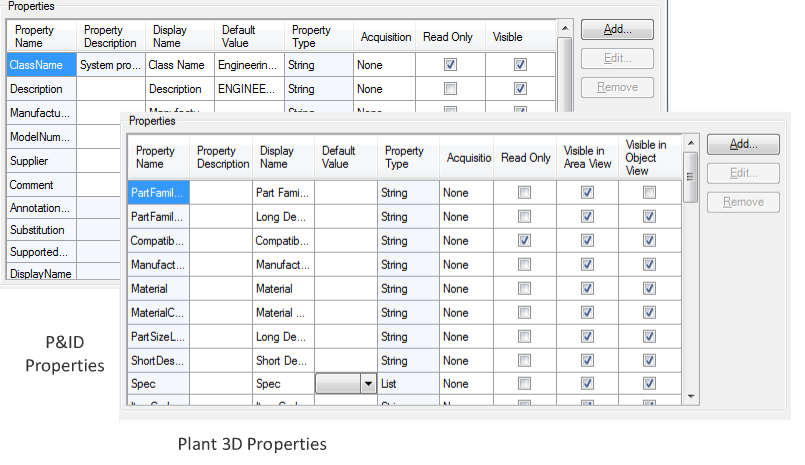Image resolution: width=805 pixels, height=465 pixels.
Task: Click 'List' property type cell in Spec row
Action: pos(408,383)
